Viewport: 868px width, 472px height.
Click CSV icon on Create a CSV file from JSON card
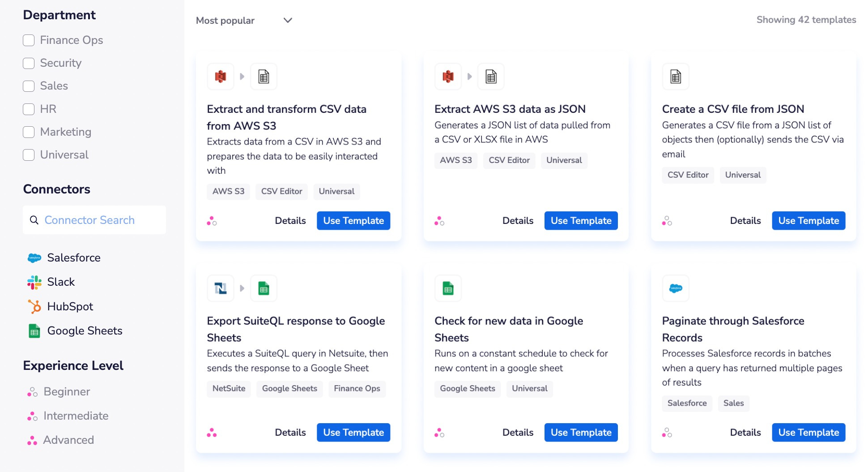(676, 77)
